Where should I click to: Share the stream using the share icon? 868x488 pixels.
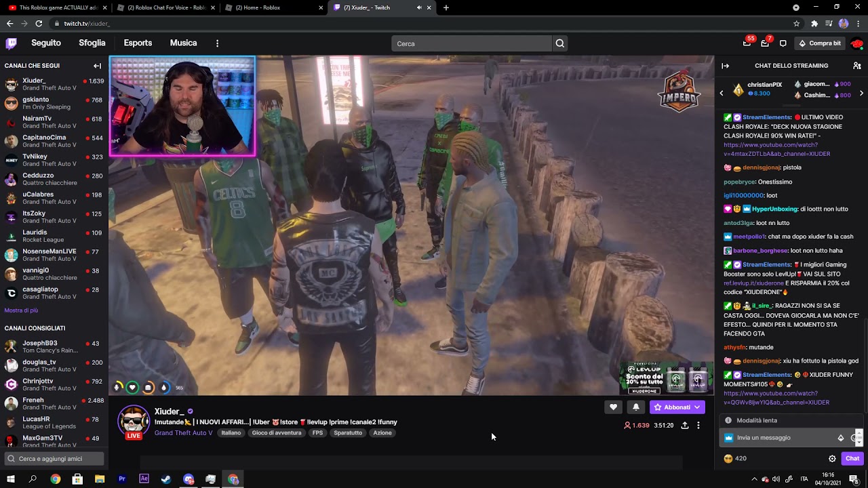pyautogui.click(x=685, y=426)
